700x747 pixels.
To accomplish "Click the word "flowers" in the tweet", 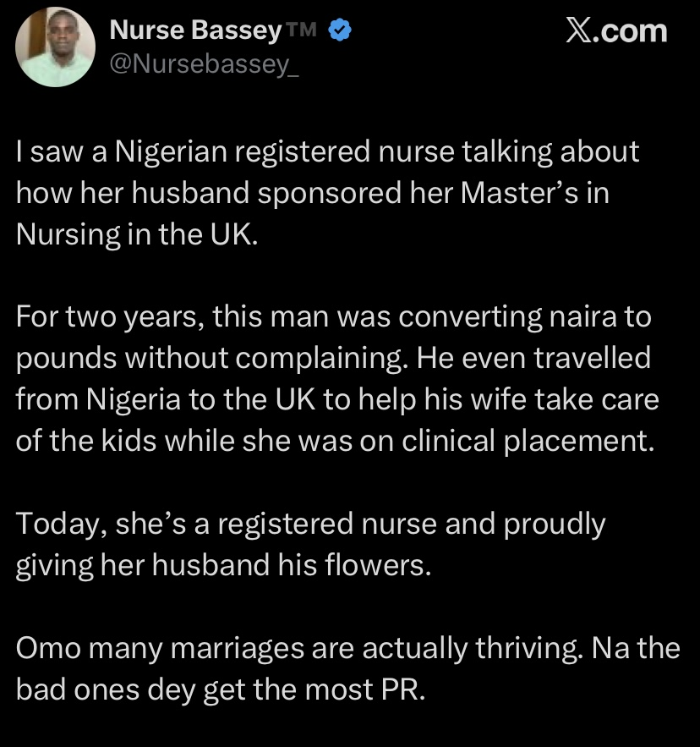I will pyautogui.click(x=378, y=565).
